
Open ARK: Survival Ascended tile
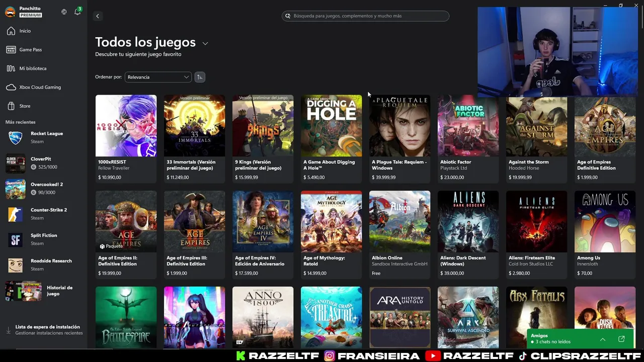[x=468, y=317]
